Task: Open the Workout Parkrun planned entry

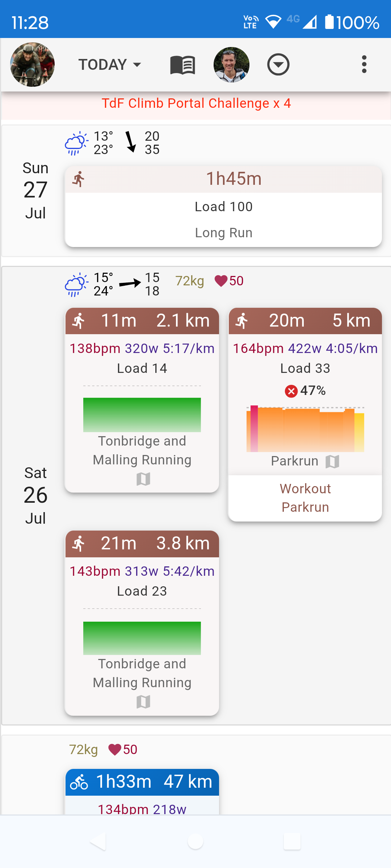Action: tap(305, 498)
